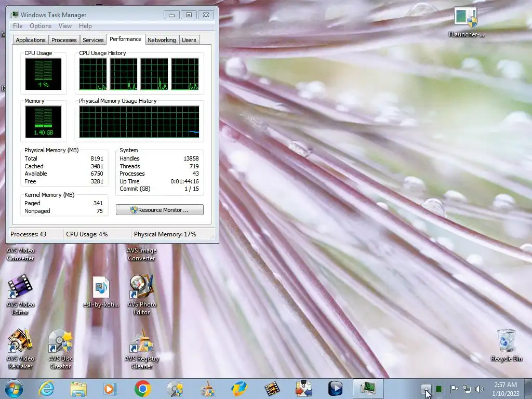Image resolution: width=532 pixels, height=399 pixels.
Task: Switch to the Processes tab
Action: click(x=64, y=40)
